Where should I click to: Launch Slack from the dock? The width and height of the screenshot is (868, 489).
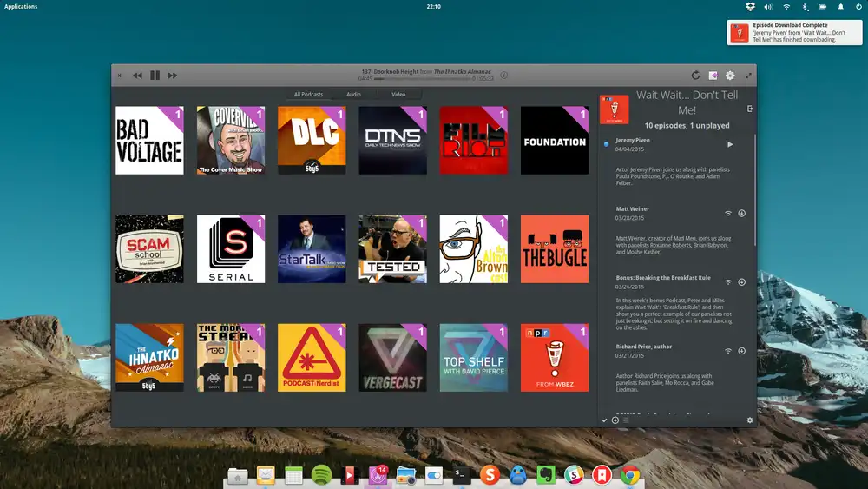[x=574, y=475]
